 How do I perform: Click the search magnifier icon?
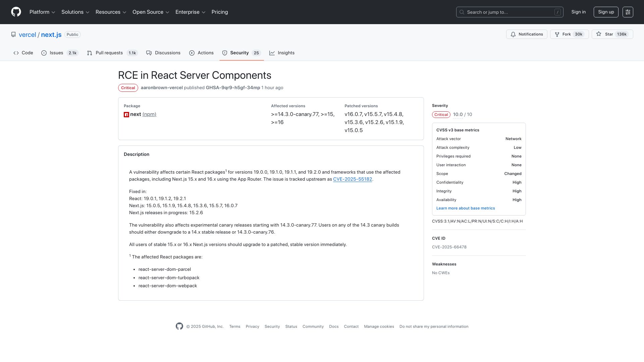tap(462, 12)
